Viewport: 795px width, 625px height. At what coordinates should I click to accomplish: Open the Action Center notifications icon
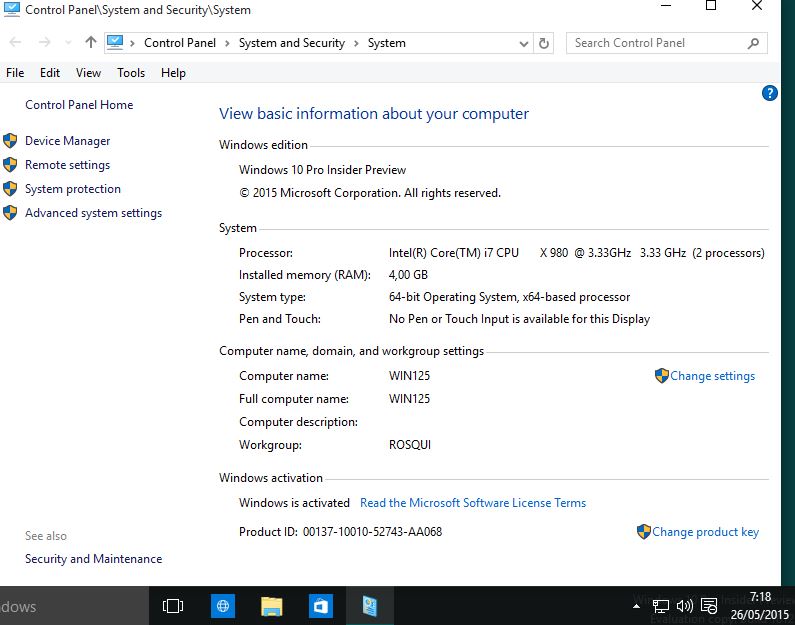708,606
